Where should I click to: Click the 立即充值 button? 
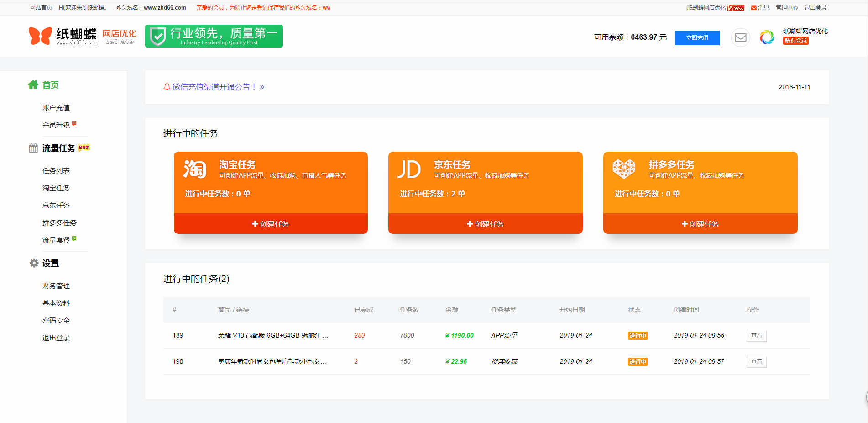[x=697, y=38]
